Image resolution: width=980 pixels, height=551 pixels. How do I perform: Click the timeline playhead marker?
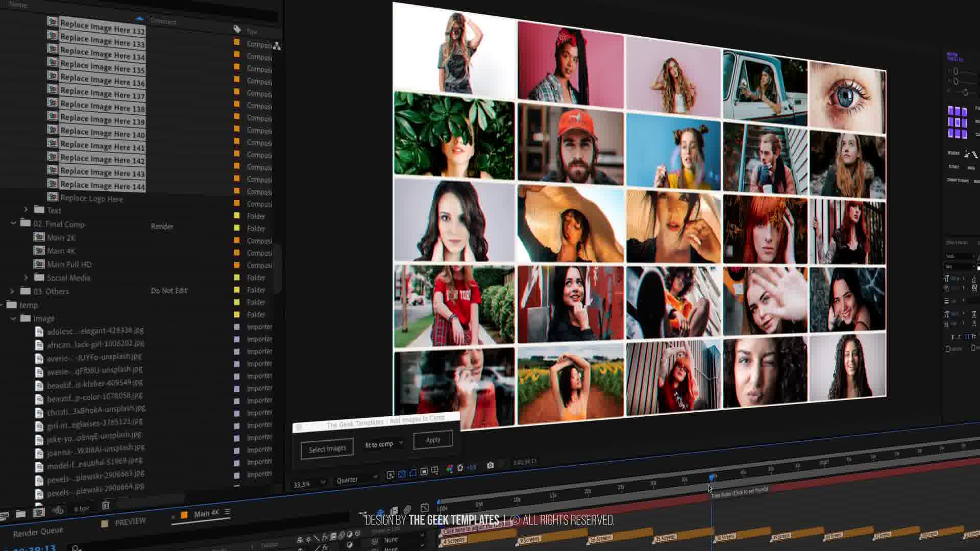(712, 477)
